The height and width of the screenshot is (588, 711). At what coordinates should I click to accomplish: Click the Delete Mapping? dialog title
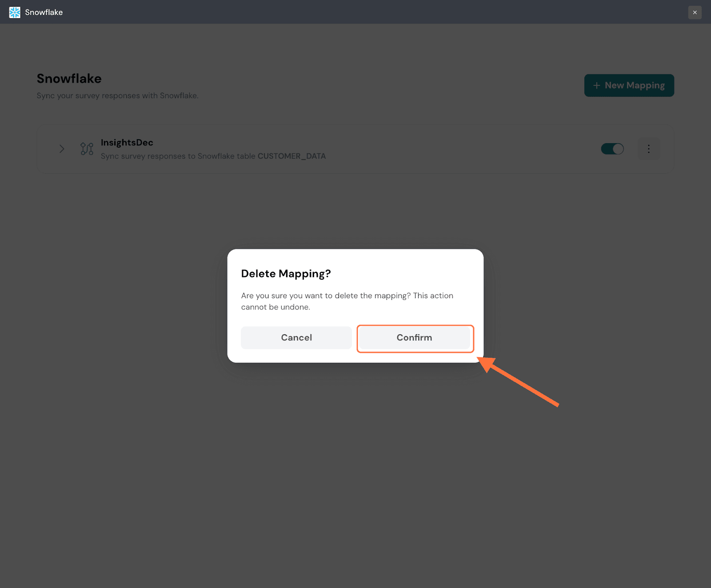pyautogui.click(x=286, y=274)
